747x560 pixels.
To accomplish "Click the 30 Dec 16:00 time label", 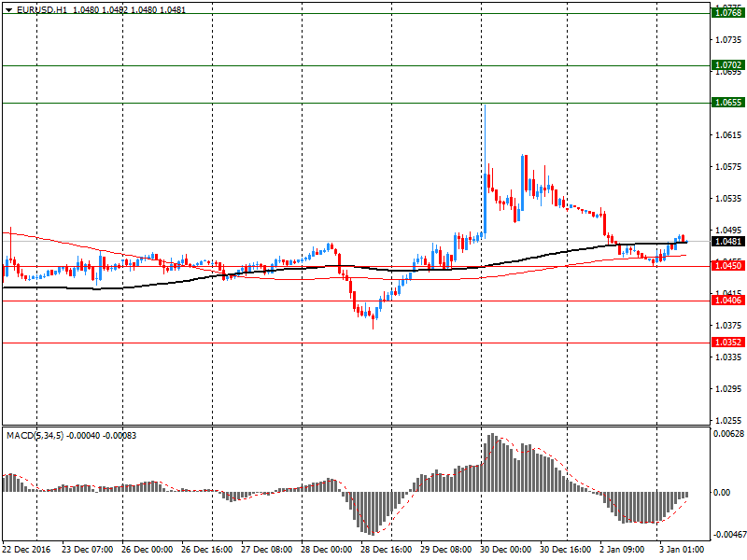I will coord(566,550).
